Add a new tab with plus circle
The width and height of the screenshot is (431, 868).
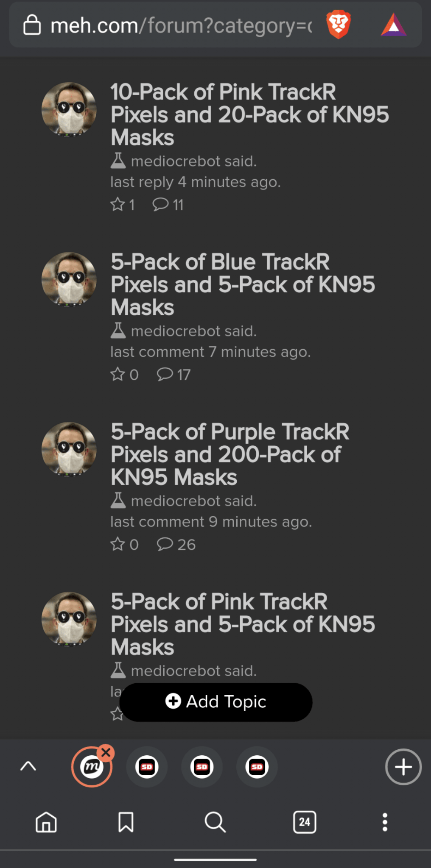point(403,767)
